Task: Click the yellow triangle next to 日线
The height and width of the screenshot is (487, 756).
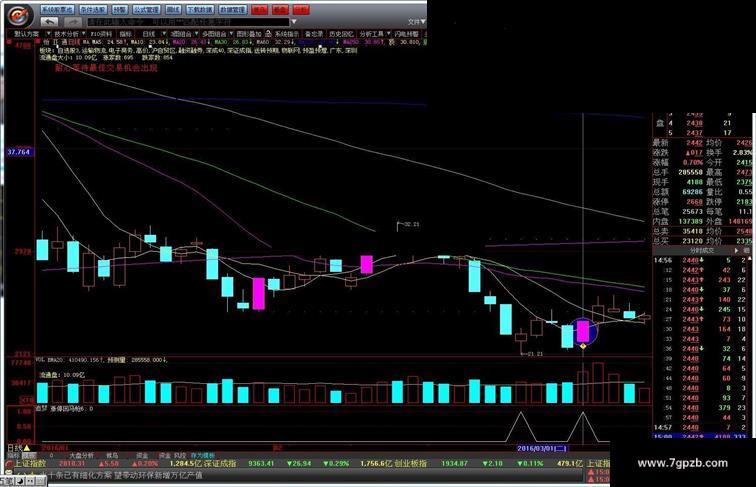Action: 27,448
